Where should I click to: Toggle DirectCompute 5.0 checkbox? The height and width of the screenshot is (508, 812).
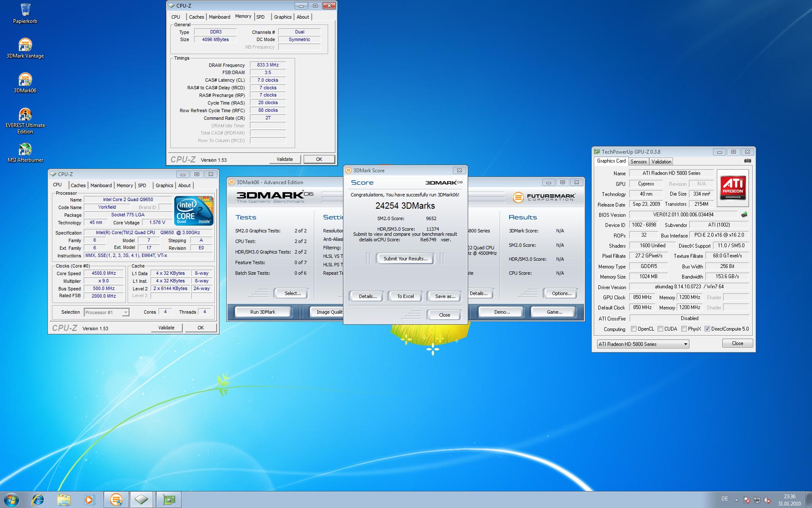click(x=707, y=329)
